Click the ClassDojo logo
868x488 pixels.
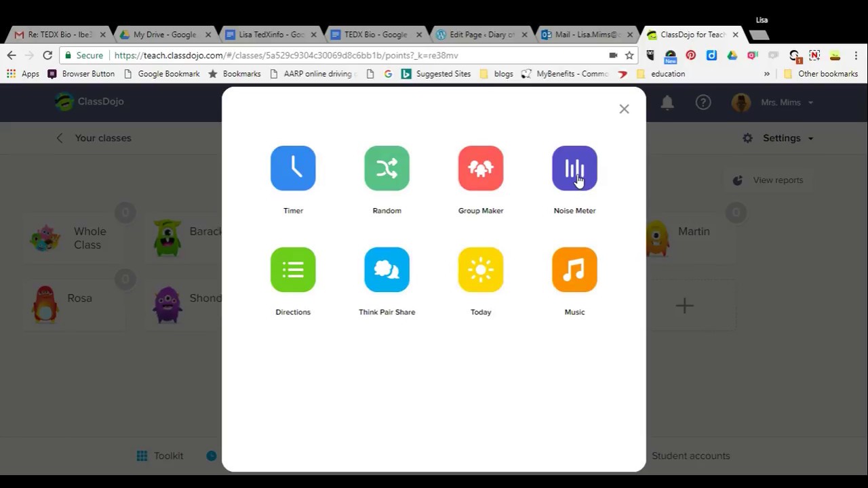click(90, 102)
